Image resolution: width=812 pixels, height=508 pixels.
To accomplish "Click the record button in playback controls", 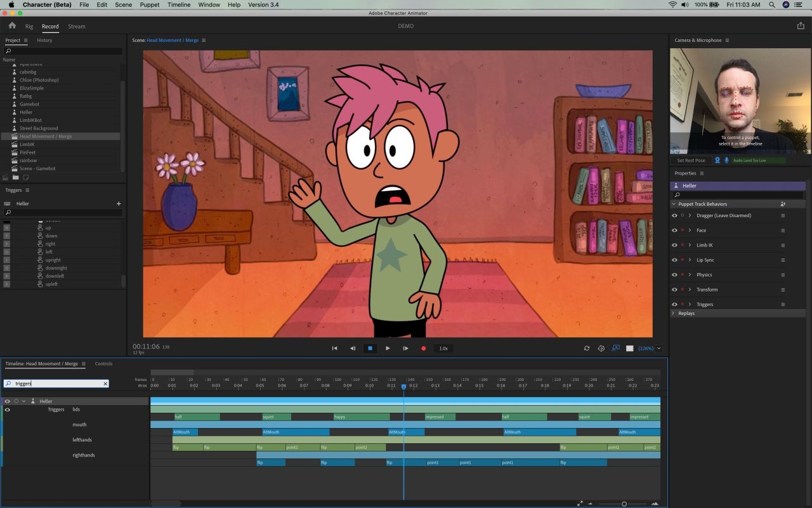I will [x=424, y=348].
